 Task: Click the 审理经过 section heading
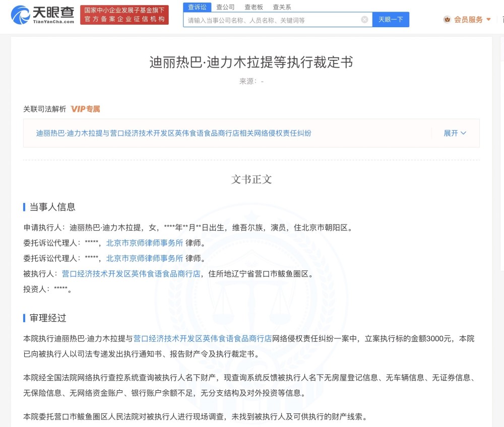[48, 318]
